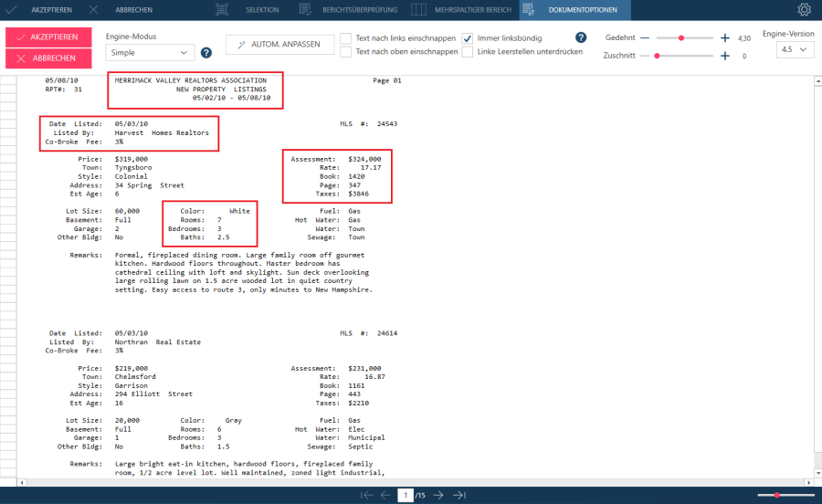Enable Text nach links einschnappen

point(345,38)
